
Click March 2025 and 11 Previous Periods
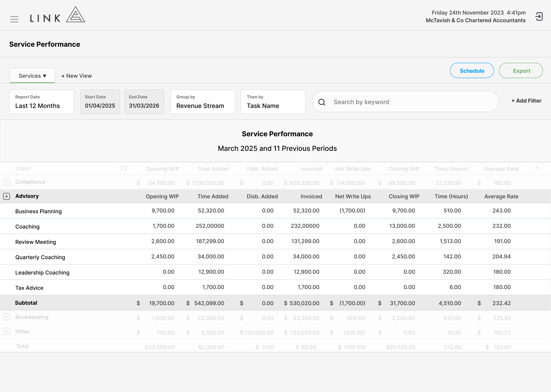coord(277,148)
